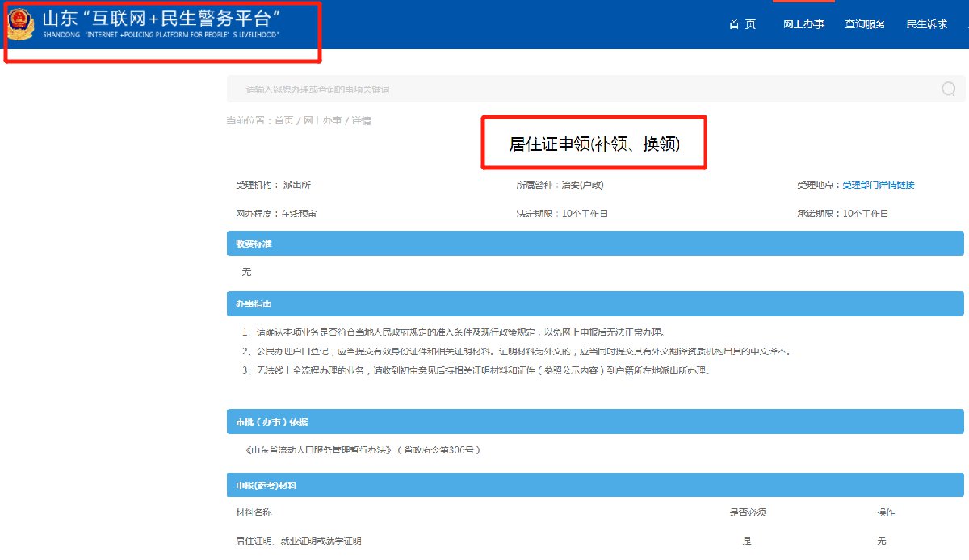Click the search magnifier icon

click(949, 89)
